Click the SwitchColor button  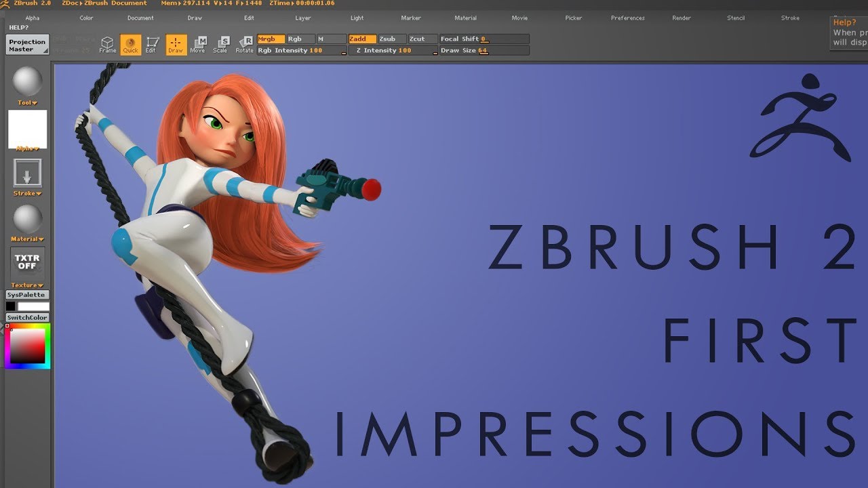pyautogui.click(x=27, y=318)
